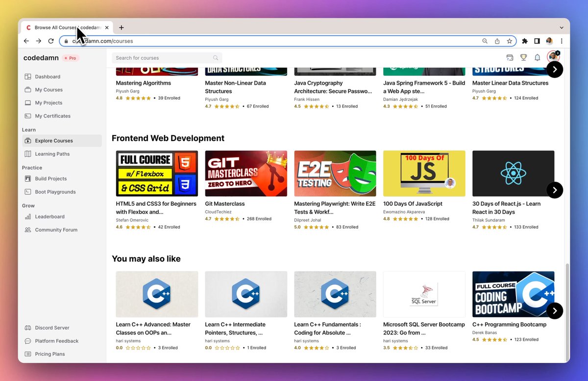Screen dimensions: 588x381
Task: Open Pricing Plans in sidebar
Action: click(x=62, y=354)
